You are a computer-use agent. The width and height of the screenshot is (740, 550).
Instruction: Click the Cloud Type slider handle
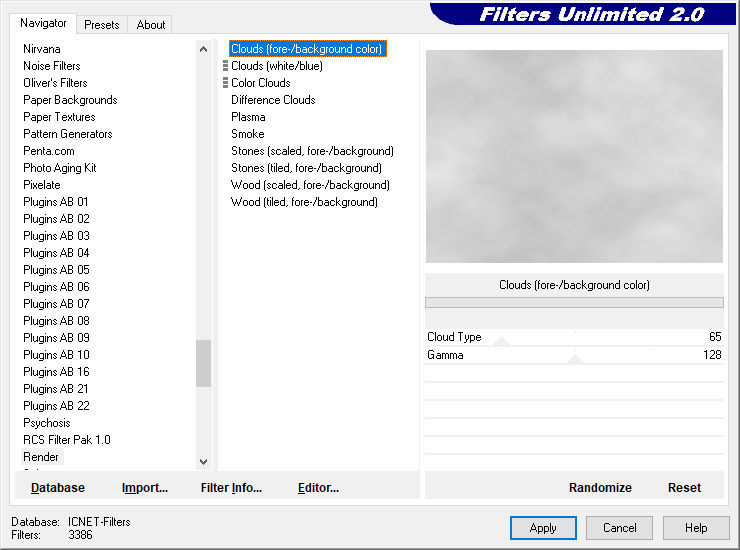501,341
